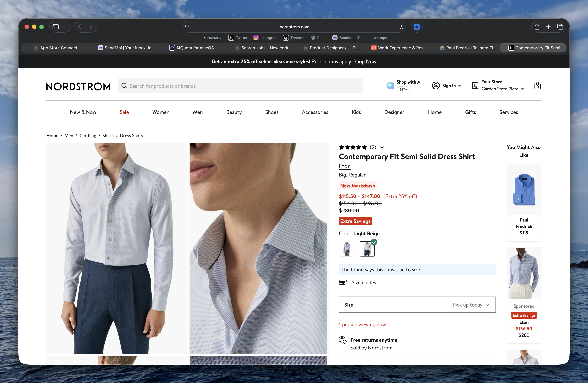Open the sponsored Eton $136.50 shirt card
Viewport: 588px width, 383px height.
tap(524, 295)
